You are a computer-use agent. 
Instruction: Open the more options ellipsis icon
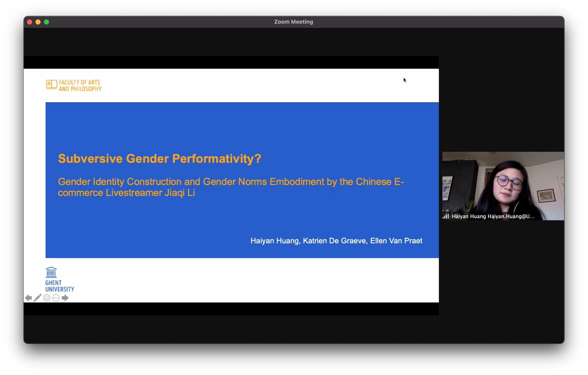tap(56, 298)
